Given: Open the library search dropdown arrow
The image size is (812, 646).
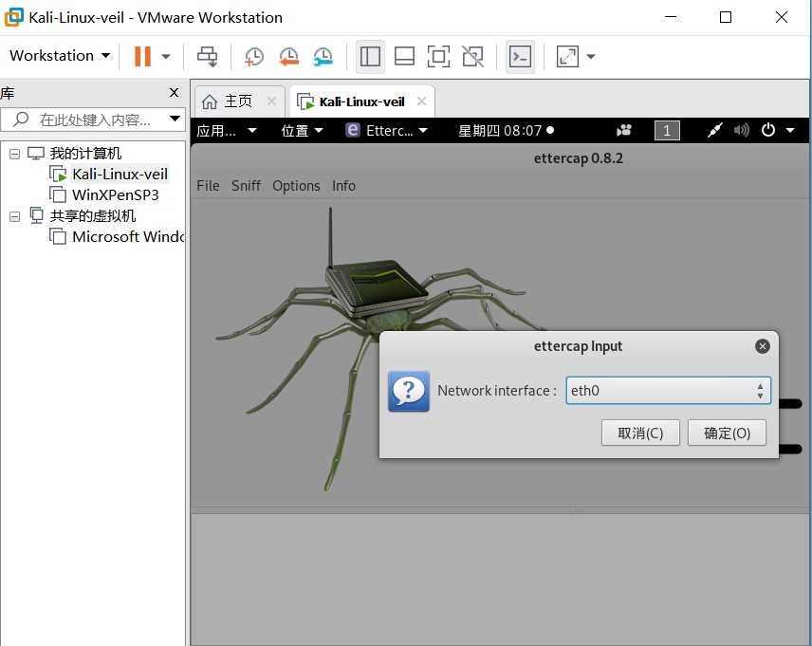Looking at the screenshot, I should [175, 120].
